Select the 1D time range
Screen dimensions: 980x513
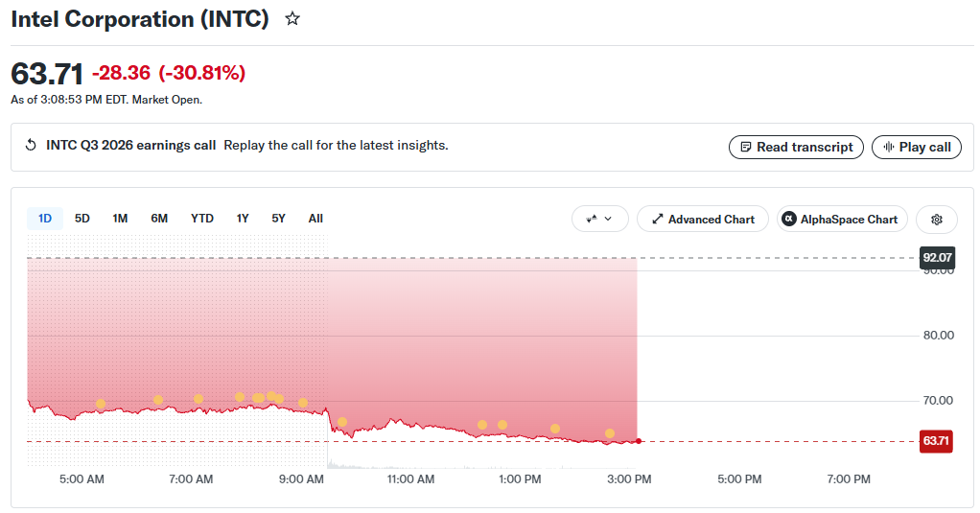coord(45,219)
